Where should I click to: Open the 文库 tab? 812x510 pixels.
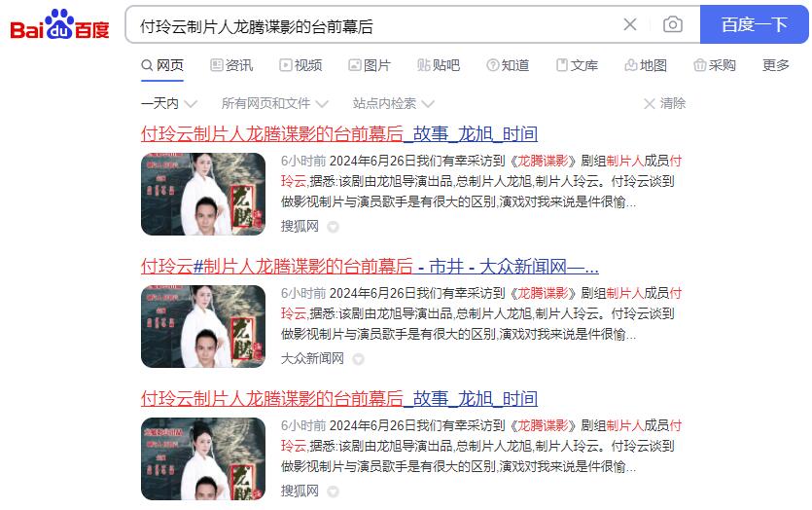click(577, 65)
